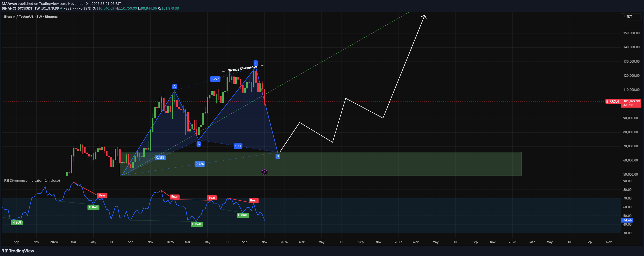Open the USDT currency selector
644x256 pixels.
tap(631, 17)
